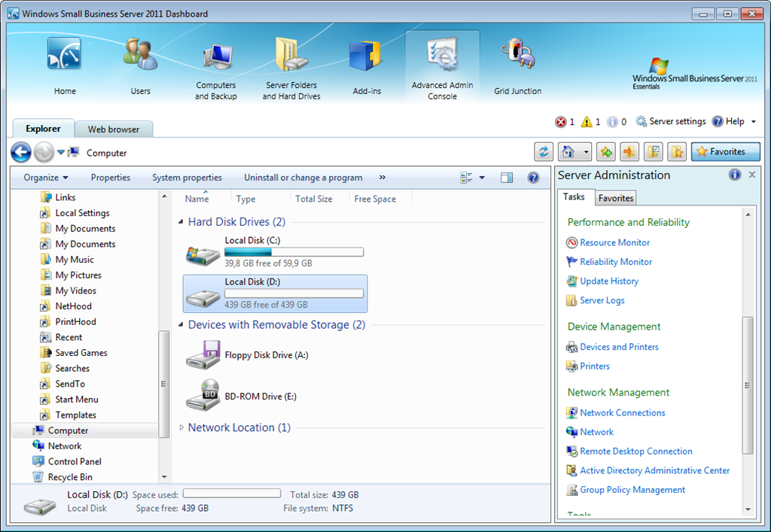
Task: Open the home button dropdown arrow
Action: pos(586,152)
